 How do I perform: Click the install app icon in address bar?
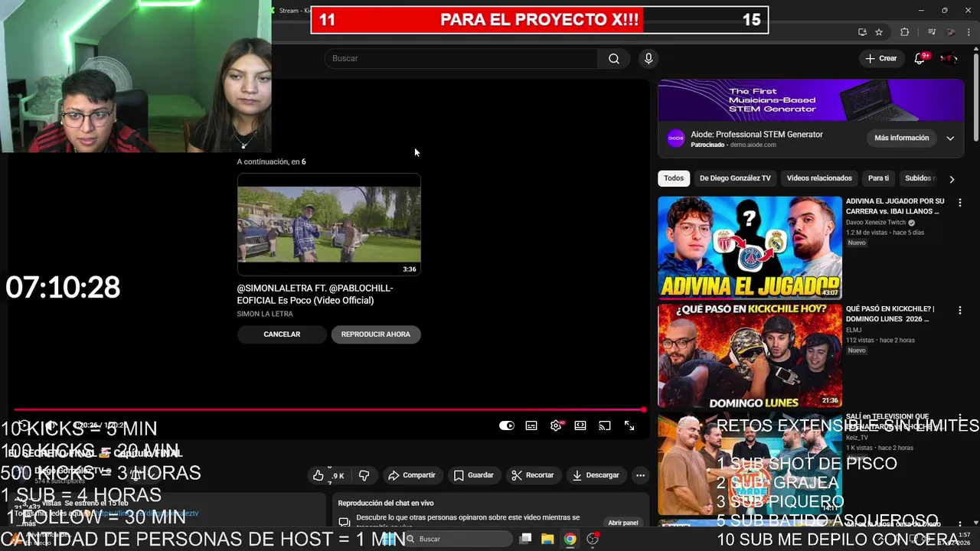862,32
